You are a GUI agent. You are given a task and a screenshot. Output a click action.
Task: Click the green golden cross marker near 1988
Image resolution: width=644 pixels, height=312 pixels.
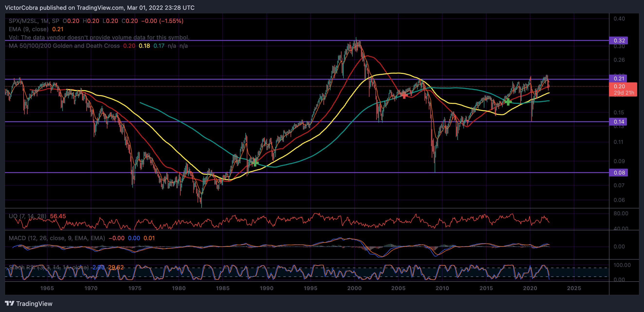[255, 163]
